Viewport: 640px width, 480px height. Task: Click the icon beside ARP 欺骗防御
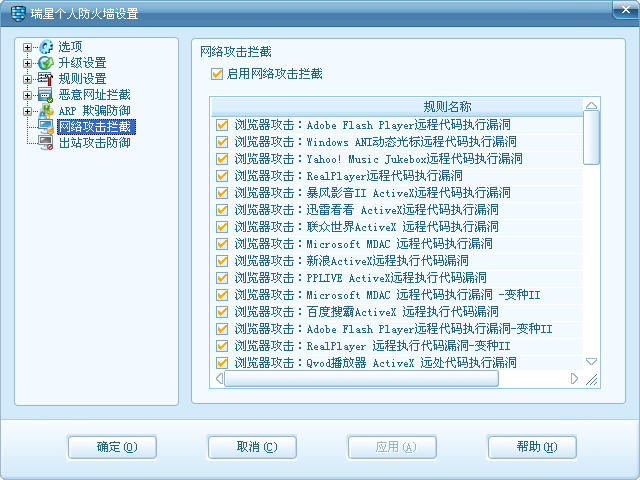coord(46,111)
